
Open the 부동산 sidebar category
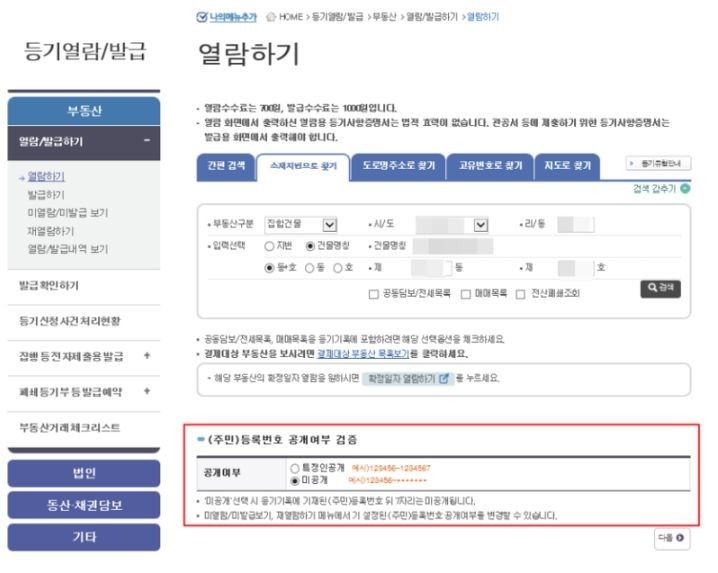pos(84,111)
